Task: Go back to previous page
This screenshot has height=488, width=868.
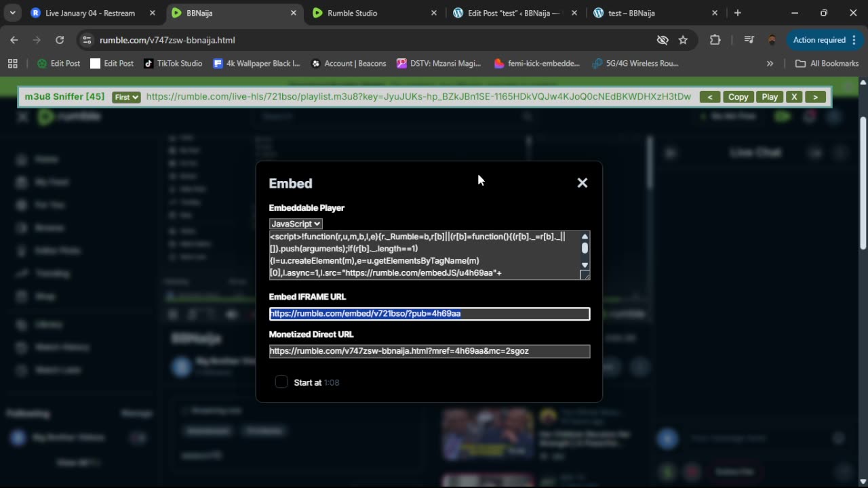Action: click(x=14, y=40)
